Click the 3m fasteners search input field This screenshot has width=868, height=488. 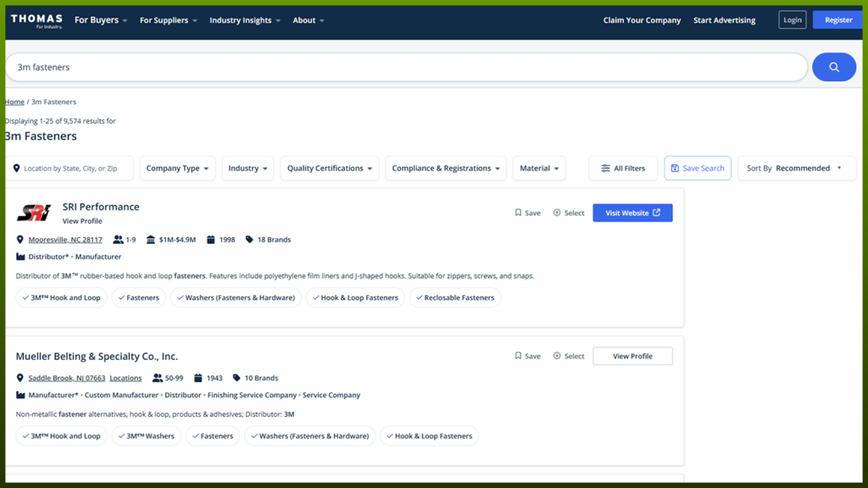click(x=406, y=67)
